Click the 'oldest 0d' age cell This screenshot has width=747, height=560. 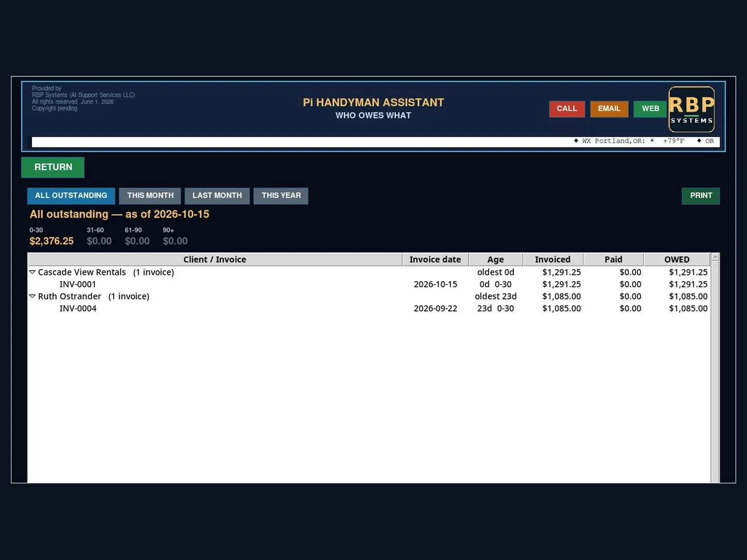tap(496, 272)
